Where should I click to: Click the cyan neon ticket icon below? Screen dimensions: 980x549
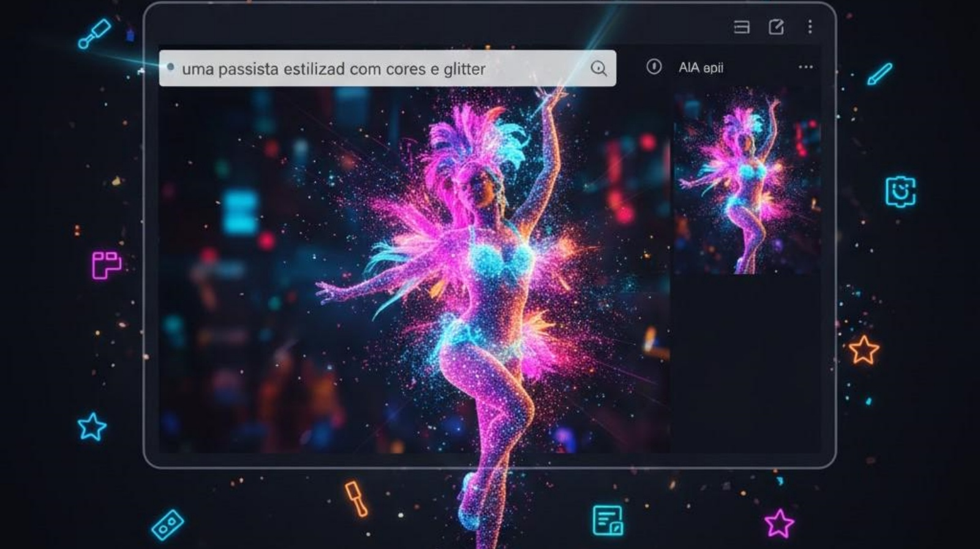click(x=167, y=525)
